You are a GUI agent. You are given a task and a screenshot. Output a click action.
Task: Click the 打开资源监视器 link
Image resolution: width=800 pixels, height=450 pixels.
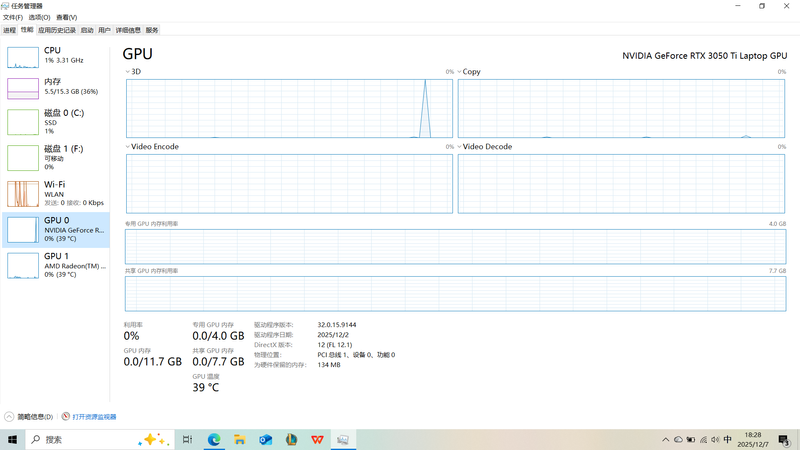coord(94,417)
